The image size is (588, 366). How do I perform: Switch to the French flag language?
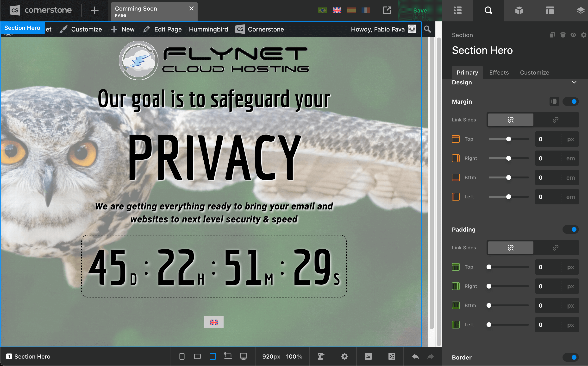(x=366, y=10)
